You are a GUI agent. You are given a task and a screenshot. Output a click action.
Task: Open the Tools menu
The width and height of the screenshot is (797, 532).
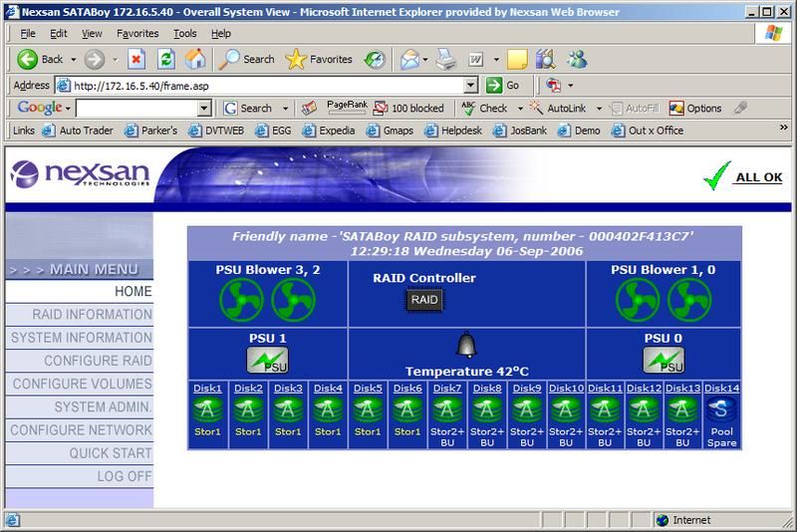coord(184,34)
